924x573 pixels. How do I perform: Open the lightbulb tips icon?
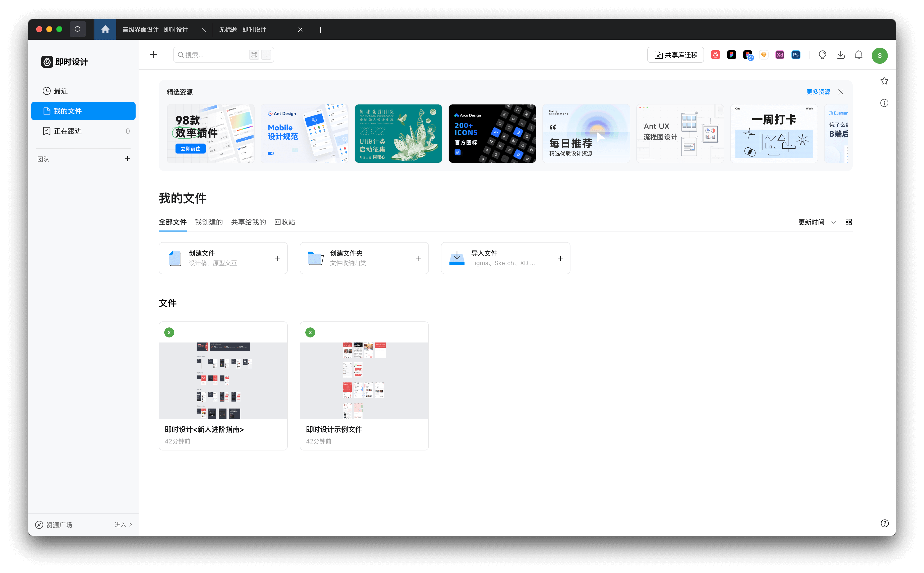822,55
